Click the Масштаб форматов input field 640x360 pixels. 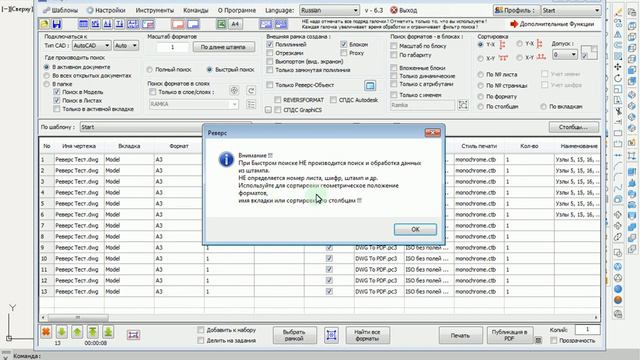tap(172, 47)
